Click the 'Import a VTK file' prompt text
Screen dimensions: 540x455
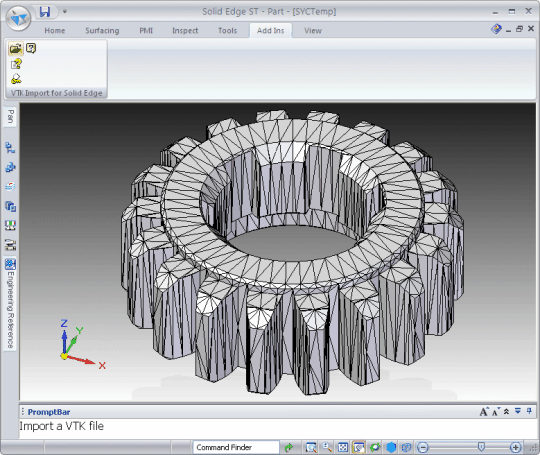click(x=62, y=426)
